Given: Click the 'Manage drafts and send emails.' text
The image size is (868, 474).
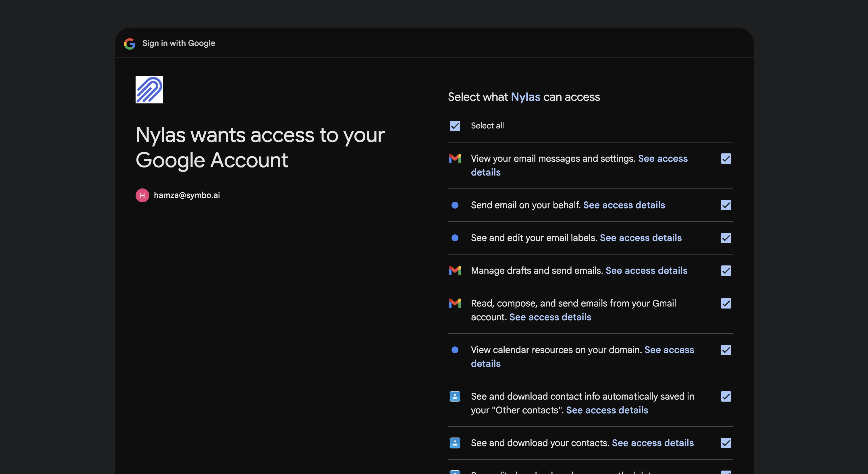Looking at the screenshot, I should pos(537,270).
